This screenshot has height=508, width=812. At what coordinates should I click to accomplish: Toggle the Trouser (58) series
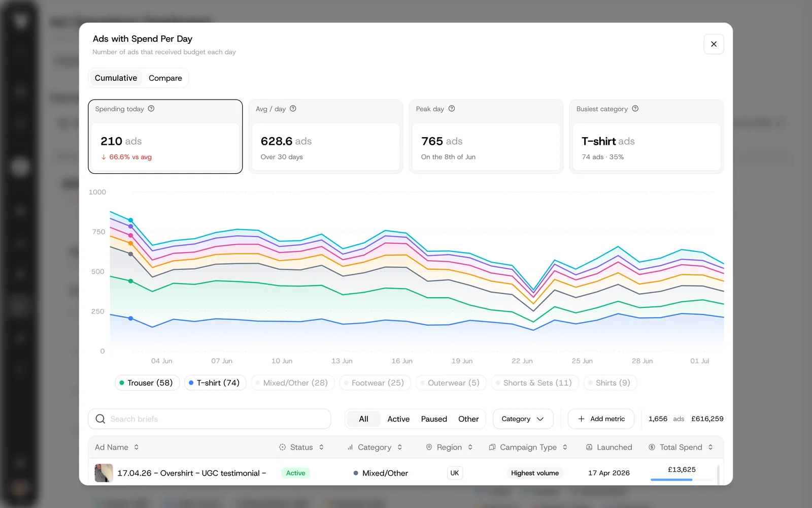[147, 383]
